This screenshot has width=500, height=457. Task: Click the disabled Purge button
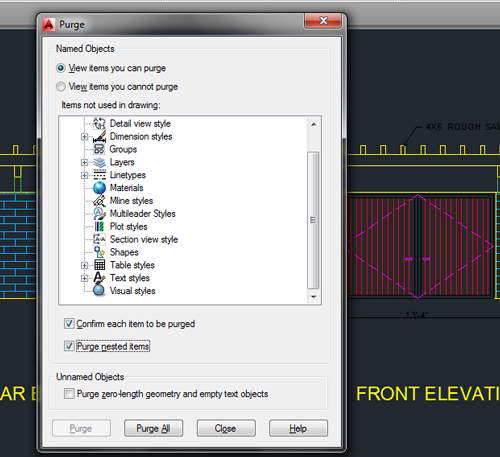pyautogui.click(x=81, y=428)
